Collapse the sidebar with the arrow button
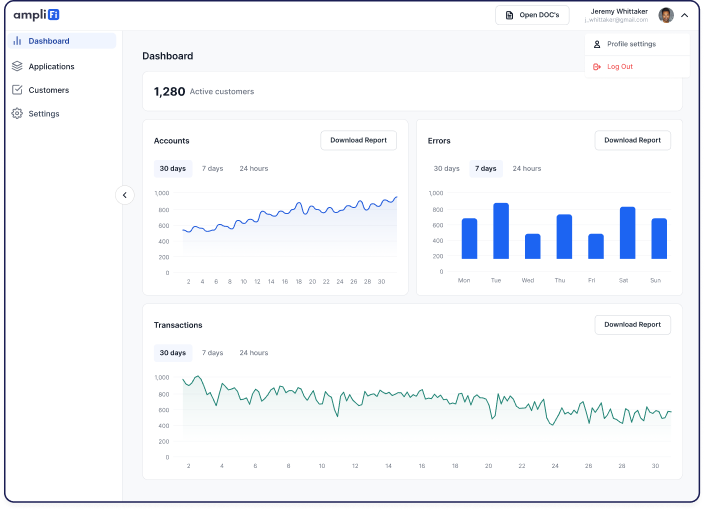 coord(124,195)
